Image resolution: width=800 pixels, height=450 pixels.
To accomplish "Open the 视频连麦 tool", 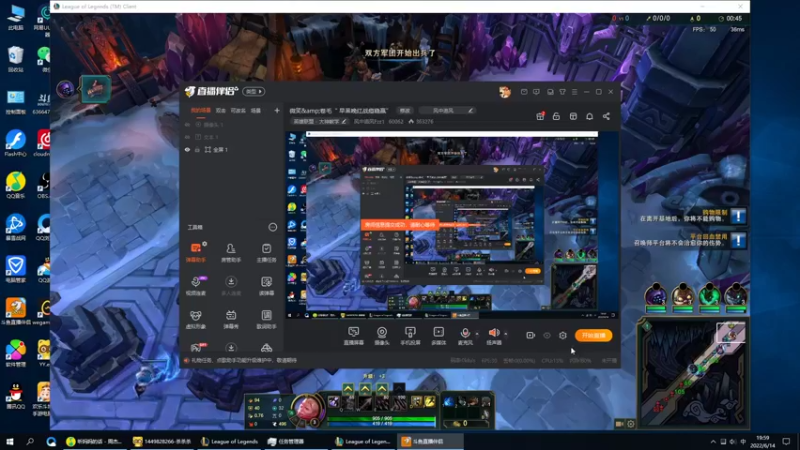I will click(x=195, y=286).
